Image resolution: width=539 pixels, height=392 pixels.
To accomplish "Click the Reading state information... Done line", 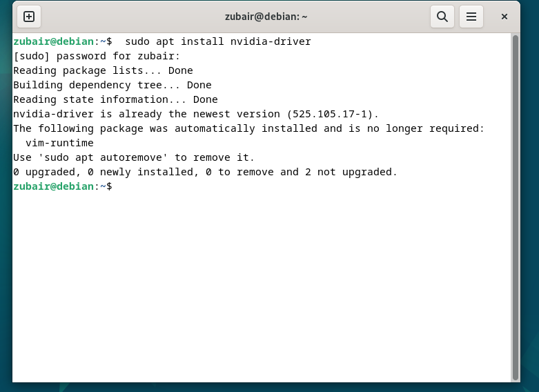I will 115,99.
